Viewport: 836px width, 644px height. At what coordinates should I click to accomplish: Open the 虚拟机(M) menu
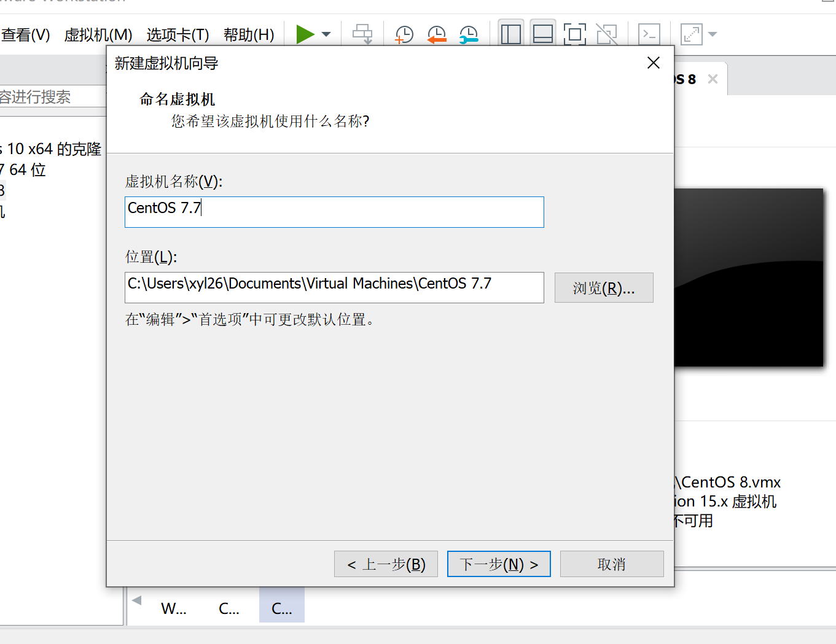coord(98,34)
